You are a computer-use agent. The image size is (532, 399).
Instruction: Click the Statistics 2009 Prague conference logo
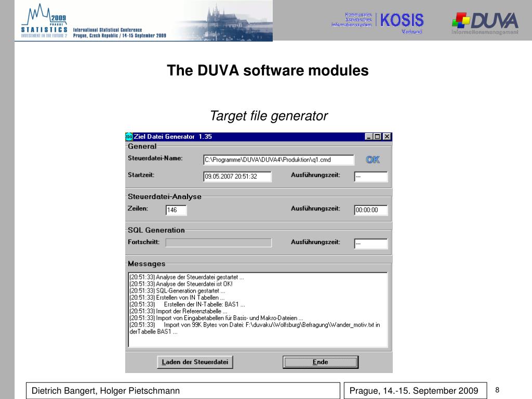point(45,21)
